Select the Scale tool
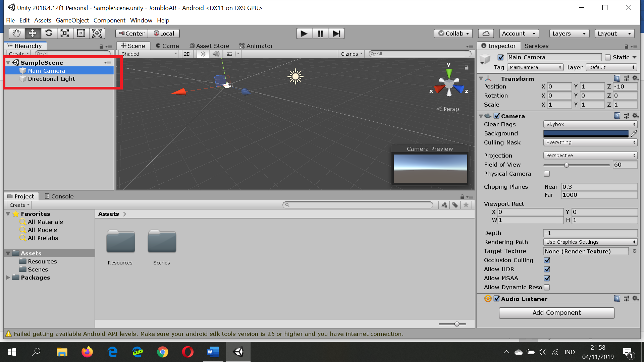This screenshot has width=644, height=362. [x=65, y=33]
